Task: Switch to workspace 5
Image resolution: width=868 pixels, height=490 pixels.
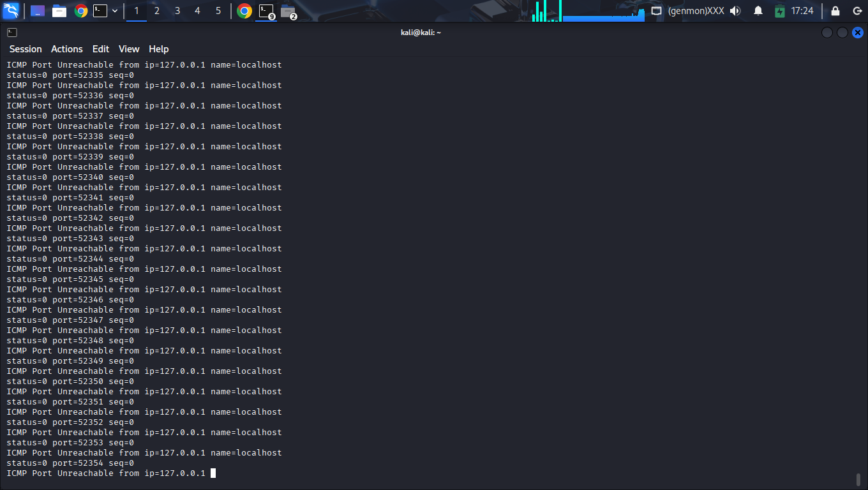Action: 218,11
